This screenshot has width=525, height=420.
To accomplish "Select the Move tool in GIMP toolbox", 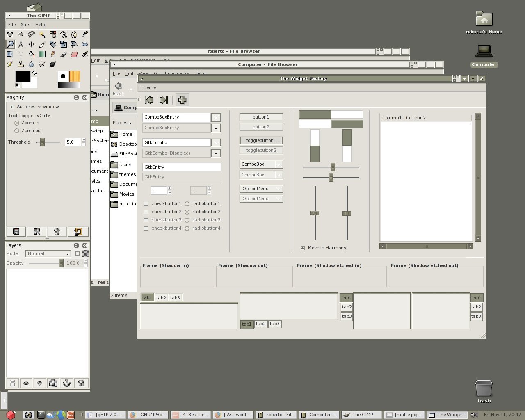I will (32, 44).
